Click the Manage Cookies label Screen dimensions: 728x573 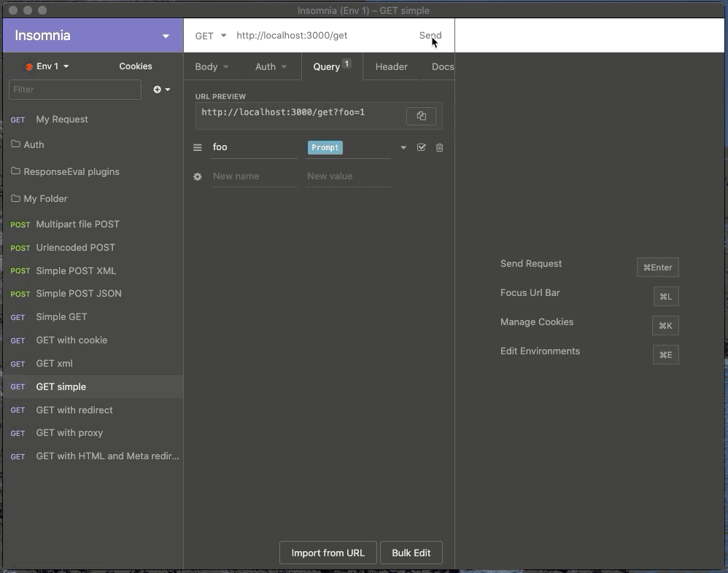(537, 322)
